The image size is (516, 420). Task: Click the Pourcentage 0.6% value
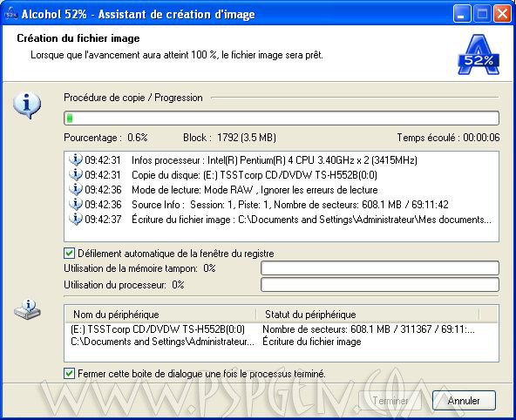(138, 138)
